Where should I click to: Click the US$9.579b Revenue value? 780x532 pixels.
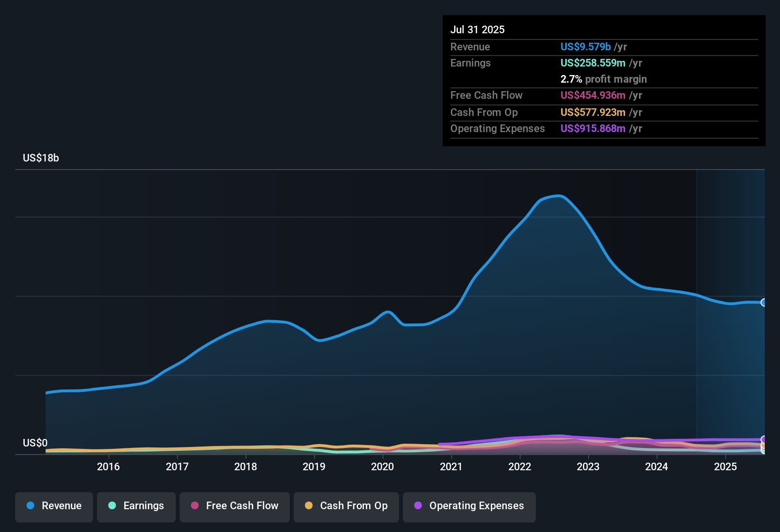(x=585, y=47)
